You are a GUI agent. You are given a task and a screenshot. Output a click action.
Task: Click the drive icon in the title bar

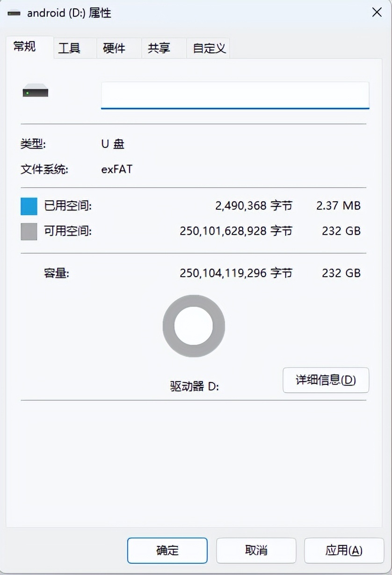point(14,13)
